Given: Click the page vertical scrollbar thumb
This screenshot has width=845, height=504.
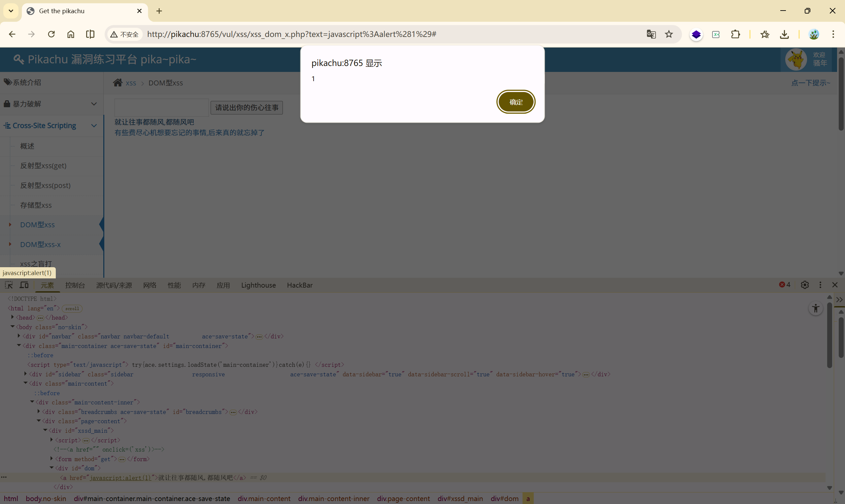Looking at the screenshot, I should (x=841, y=93).
